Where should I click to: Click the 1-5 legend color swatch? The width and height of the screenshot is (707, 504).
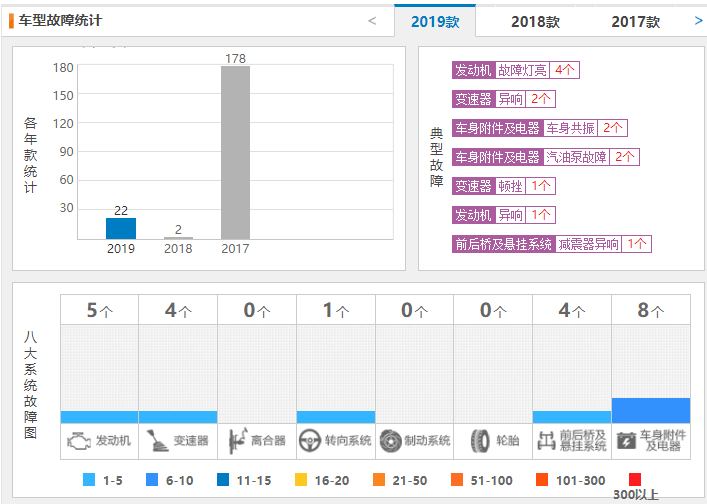tap(89, 480)
